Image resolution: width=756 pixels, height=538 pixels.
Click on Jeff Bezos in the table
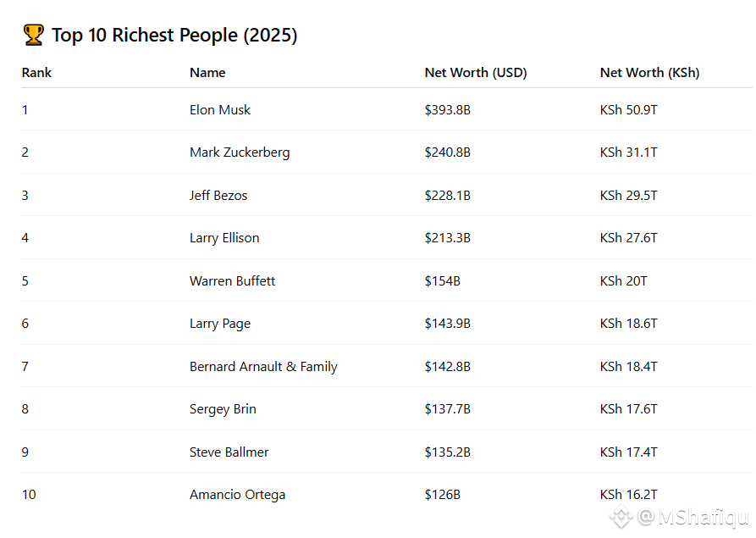pyautogui.click(x=218, y=196)
